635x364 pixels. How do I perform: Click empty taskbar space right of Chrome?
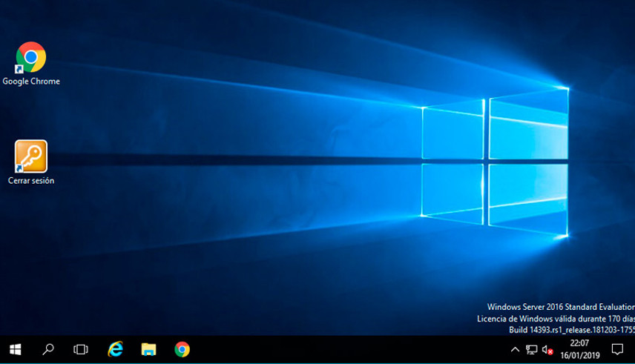334,349
